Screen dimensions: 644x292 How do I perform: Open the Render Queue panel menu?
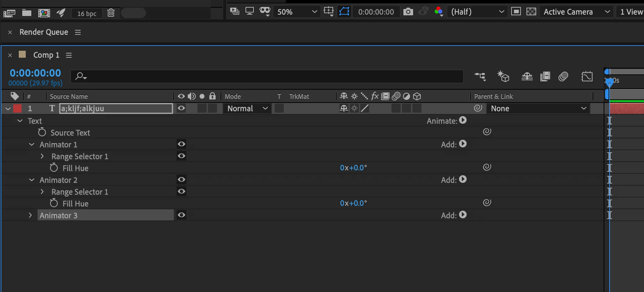coord(78,32)
